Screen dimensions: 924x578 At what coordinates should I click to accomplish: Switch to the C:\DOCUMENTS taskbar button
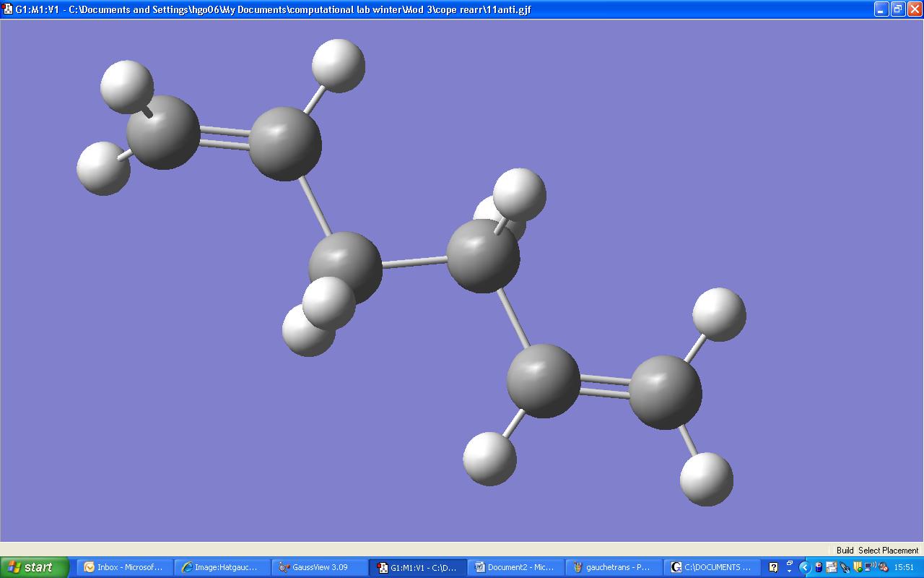coord(712,567)
